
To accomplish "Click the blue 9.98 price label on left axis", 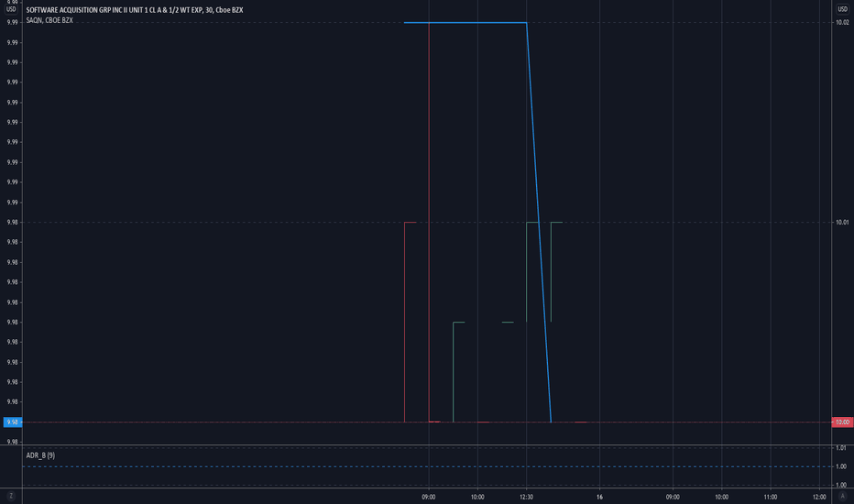I will click(x=13, y=422).
